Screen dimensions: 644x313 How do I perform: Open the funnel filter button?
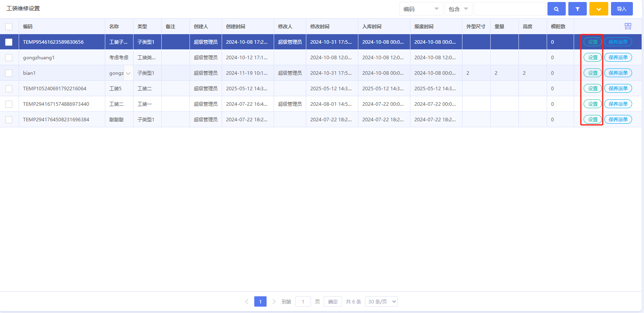pyautogui.click(x=578, y=9)
